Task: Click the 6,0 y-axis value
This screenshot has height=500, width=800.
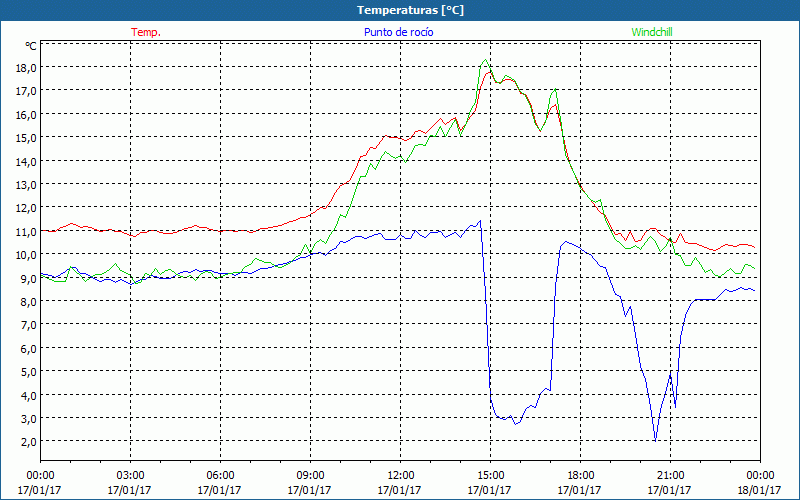Action: (28, 348)
